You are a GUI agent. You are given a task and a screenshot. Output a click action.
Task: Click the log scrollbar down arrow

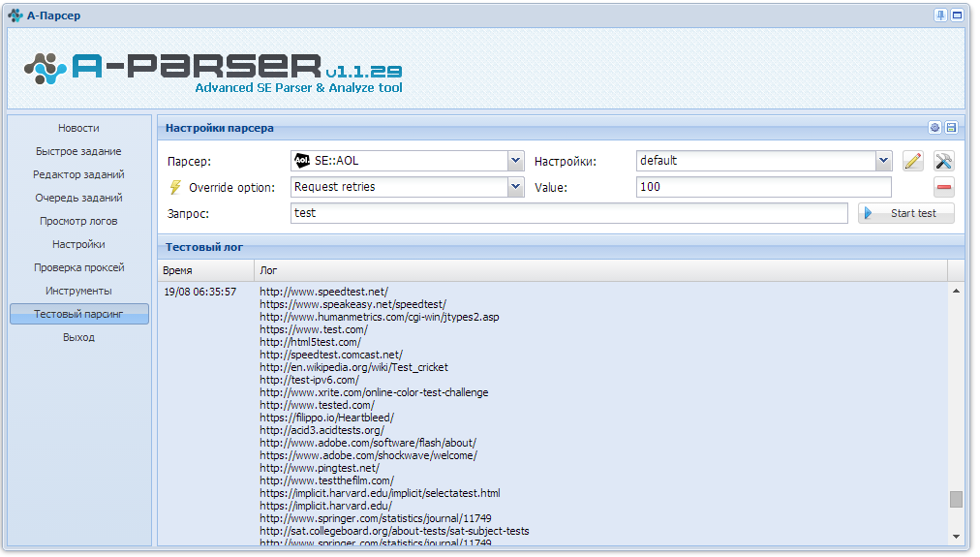pos(956,537)
